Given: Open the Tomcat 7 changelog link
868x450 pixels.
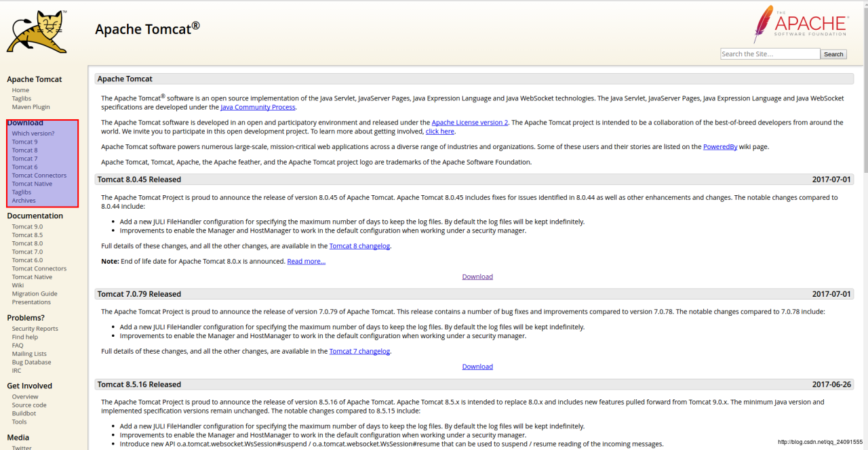Looking at the screenshot, I should [360, 351].
